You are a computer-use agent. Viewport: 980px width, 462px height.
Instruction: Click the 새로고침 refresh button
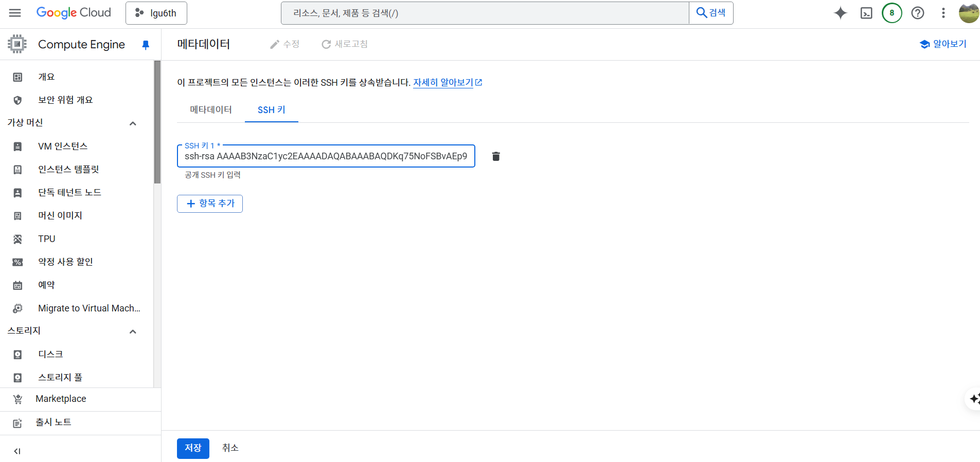tap(345, 44)
